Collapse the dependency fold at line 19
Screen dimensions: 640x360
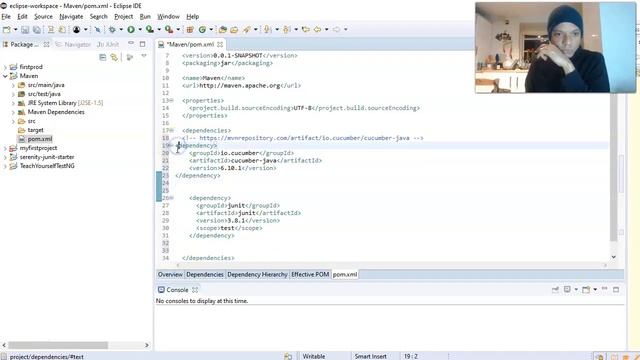pos(172,146)
